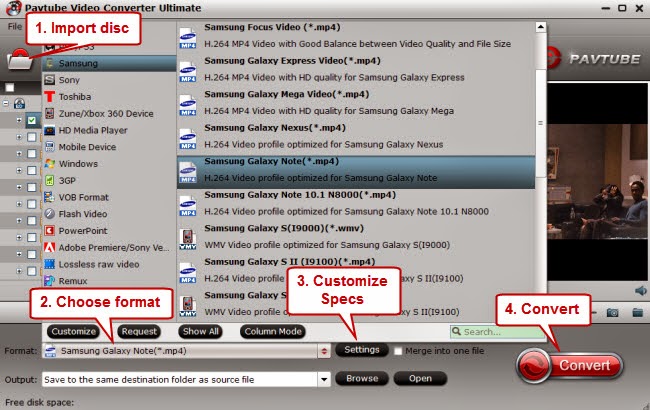The width and height of the screenshot is (650, 410).
Task: Click the Customize button
Action: (x=73, y=332)
